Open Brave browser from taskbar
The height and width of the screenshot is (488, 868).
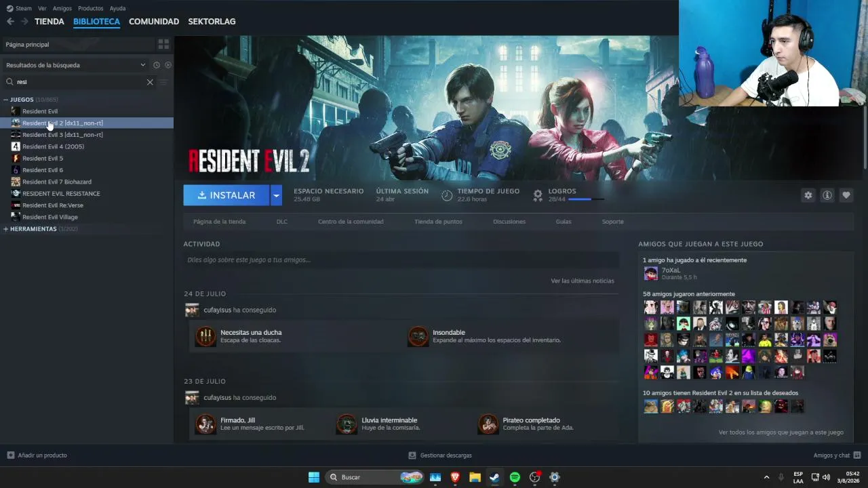point(455,477)
